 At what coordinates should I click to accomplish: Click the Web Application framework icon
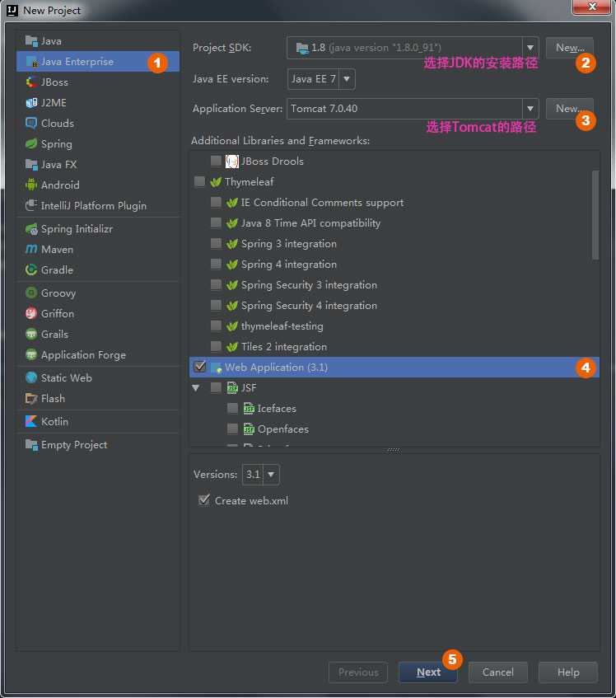click(216, 368)
